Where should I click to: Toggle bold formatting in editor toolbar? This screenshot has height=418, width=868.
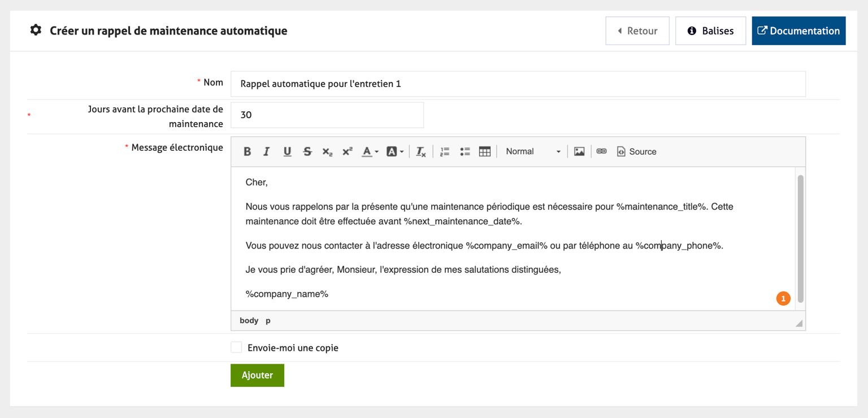pyautogui.click(x=247, y=151)
